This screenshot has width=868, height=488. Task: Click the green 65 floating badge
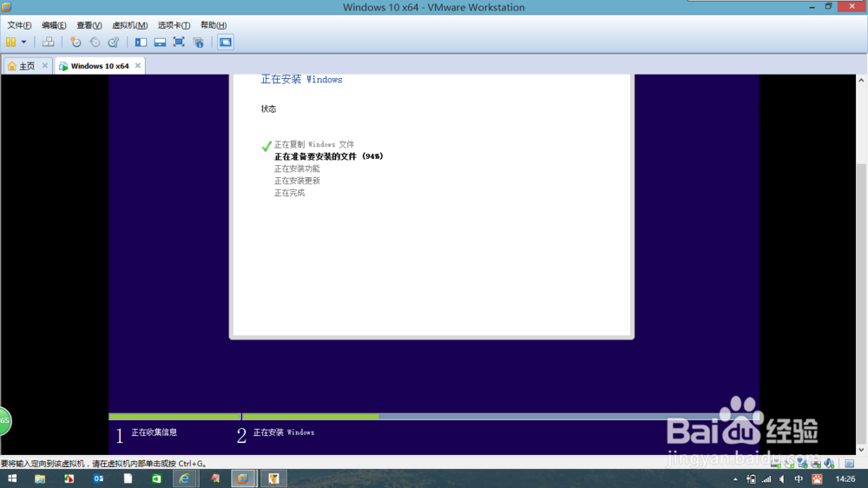(4, 421)
